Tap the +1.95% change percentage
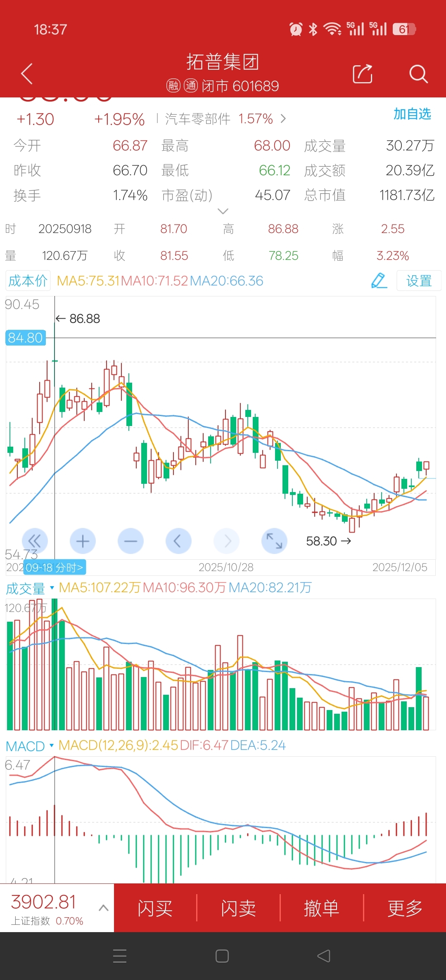This screenshot has width=446, height=980. coord(119,119)
